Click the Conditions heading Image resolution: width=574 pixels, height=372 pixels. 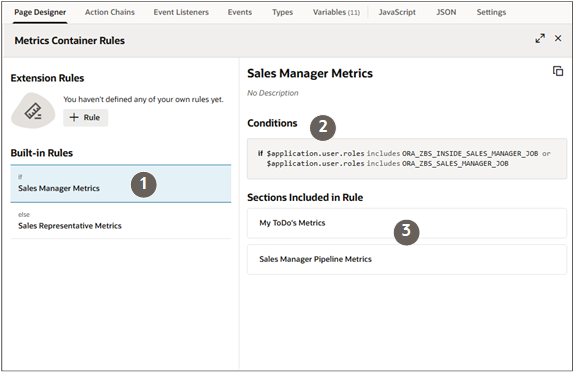tap(272, 123)
